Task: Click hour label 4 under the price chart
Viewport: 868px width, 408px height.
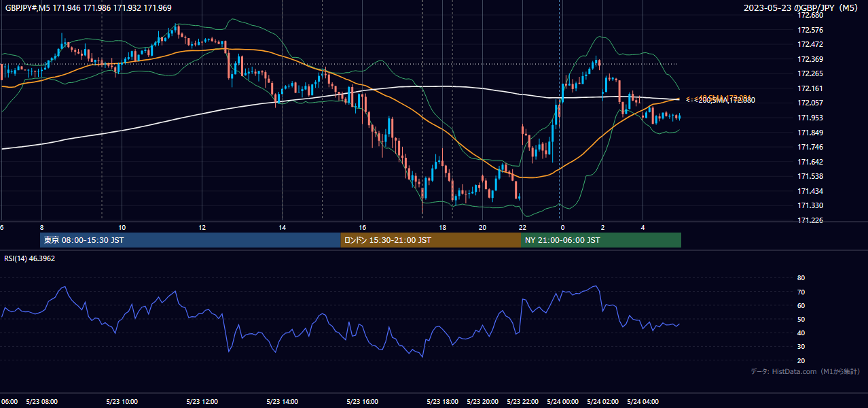Action: coord(643,227)
